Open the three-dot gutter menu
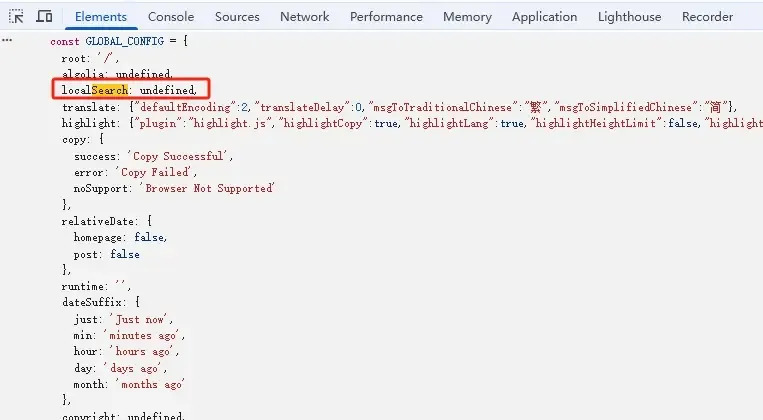 7,40
